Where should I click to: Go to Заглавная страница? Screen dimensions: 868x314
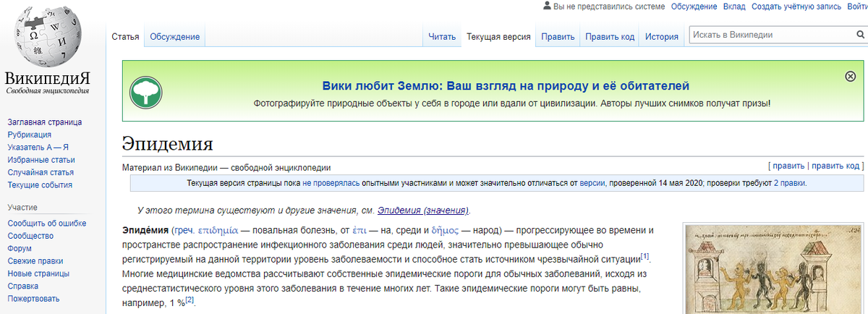tap(44, 122)
